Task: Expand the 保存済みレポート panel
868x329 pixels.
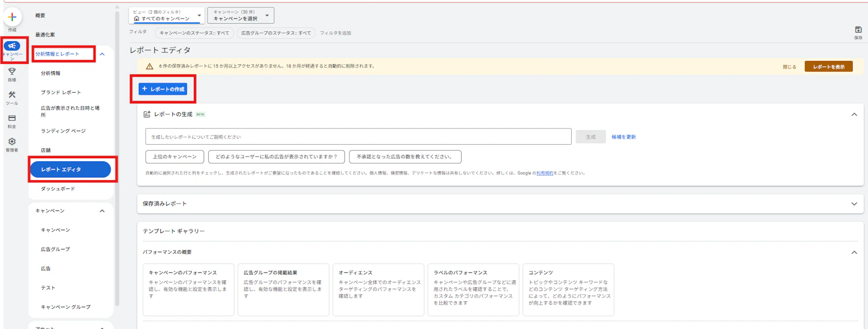Action: [854, 204]
